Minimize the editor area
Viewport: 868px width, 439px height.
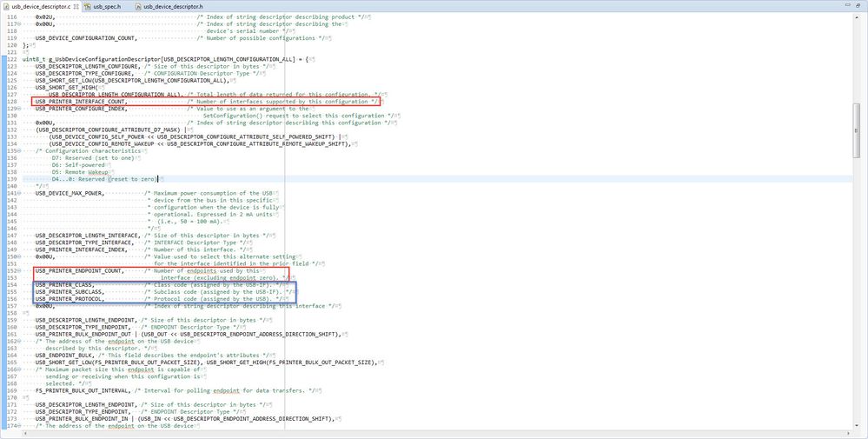pyautogui.click(x=848, y=5)
